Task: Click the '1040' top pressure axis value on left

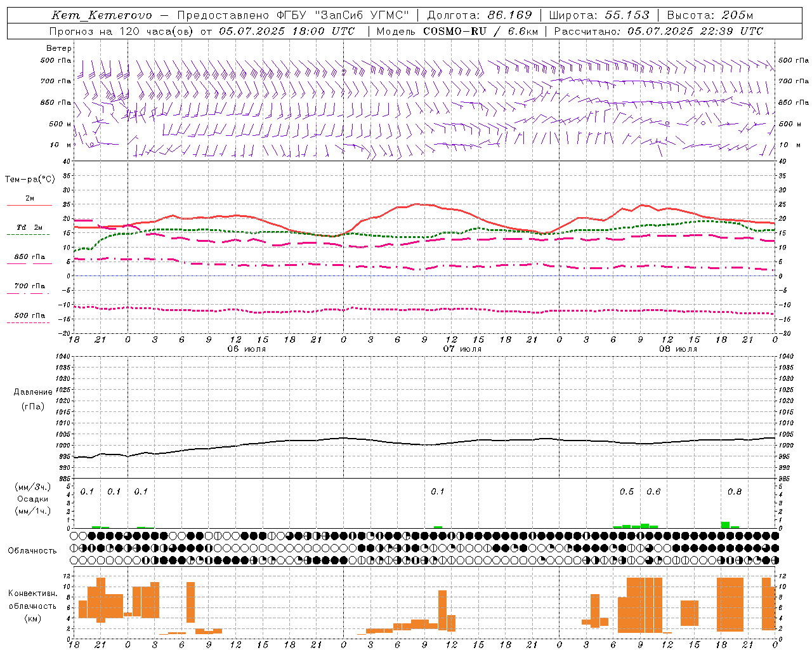Action: pyautogui.click(x=62, y=357)
